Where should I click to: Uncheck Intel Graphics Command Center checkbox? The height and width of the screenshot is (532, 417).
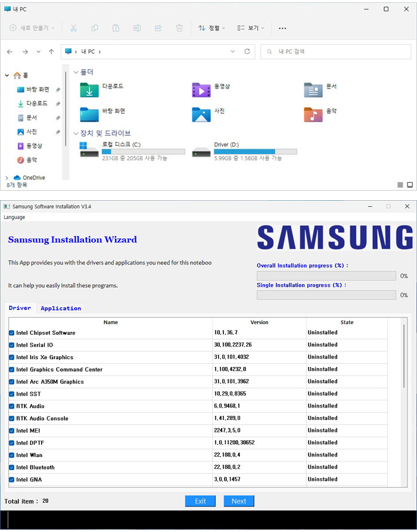[12, 369]
